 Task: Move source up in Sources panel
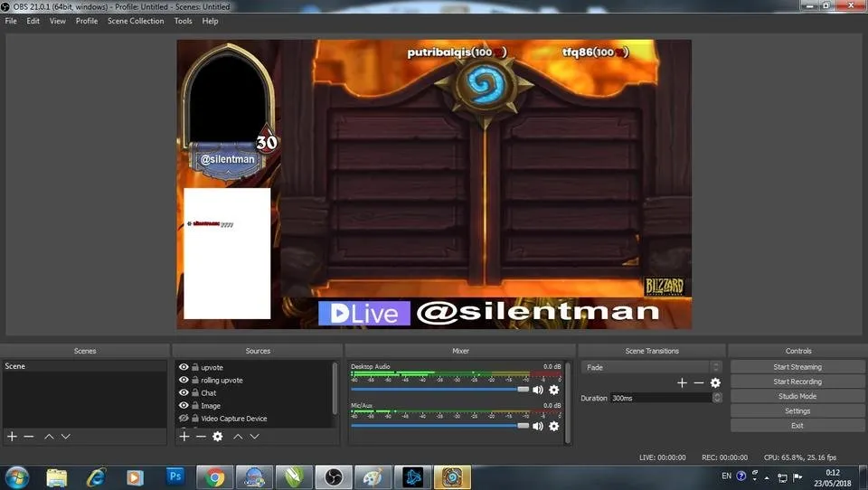238,437
